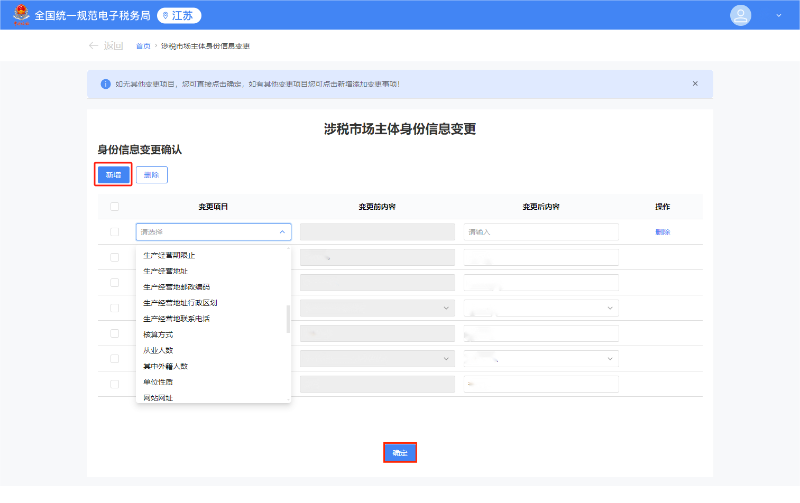800x503 pixels.
Task: Collapse the 请选择 dropdown via its up chevron
Action: pos(282,232)
